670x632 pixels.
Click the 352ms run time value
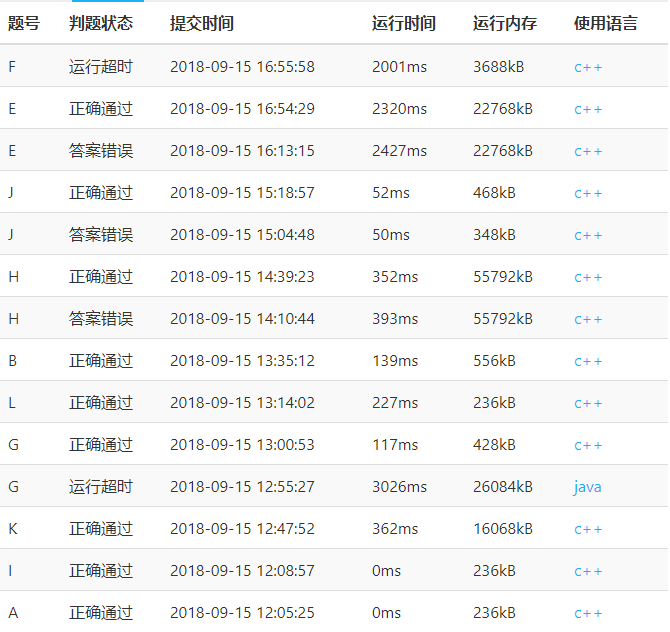coord(395,276)
